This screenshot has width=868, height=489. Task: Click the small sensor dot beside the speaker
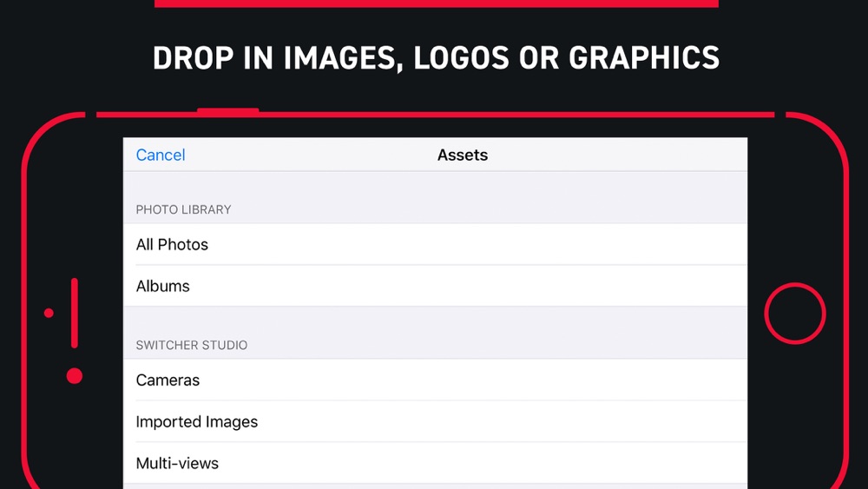point(49,314)
